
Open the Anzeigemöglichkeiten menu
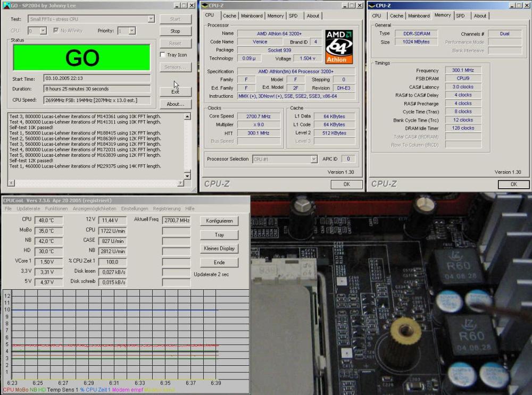[95, 208]
